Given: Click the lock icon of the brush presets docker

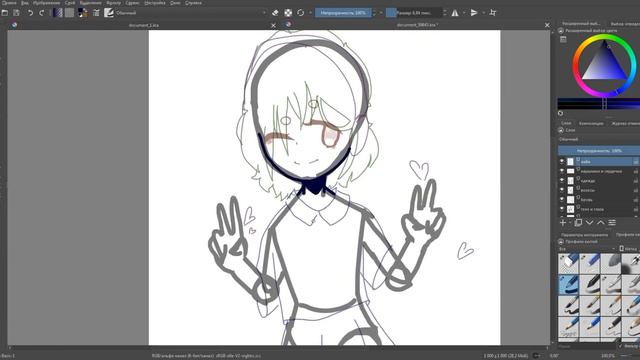Looking at the screenshot, I should [x=561, y=242].
